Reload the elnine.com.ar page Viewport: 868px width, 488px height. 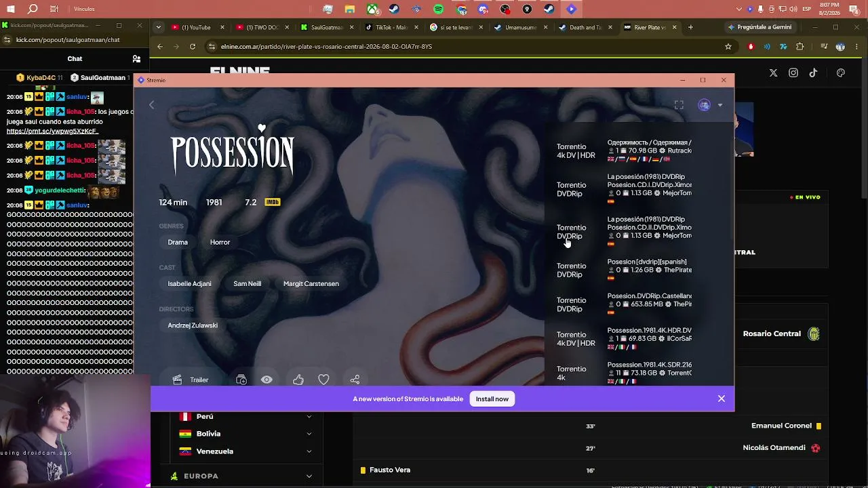193,46
